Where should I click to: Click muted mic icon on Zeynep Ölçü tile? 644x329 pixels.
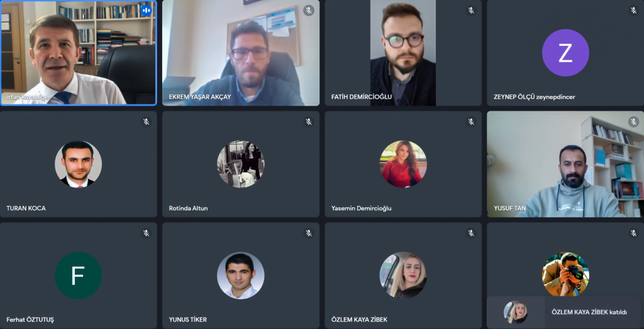tap(633, 11)
